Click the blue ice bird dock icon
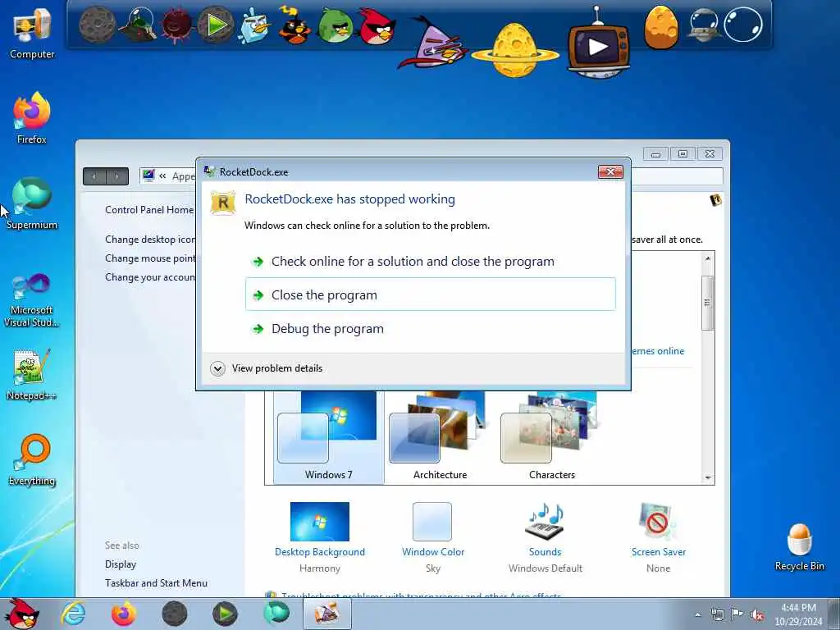840x630 pixels. pos(255,25)
